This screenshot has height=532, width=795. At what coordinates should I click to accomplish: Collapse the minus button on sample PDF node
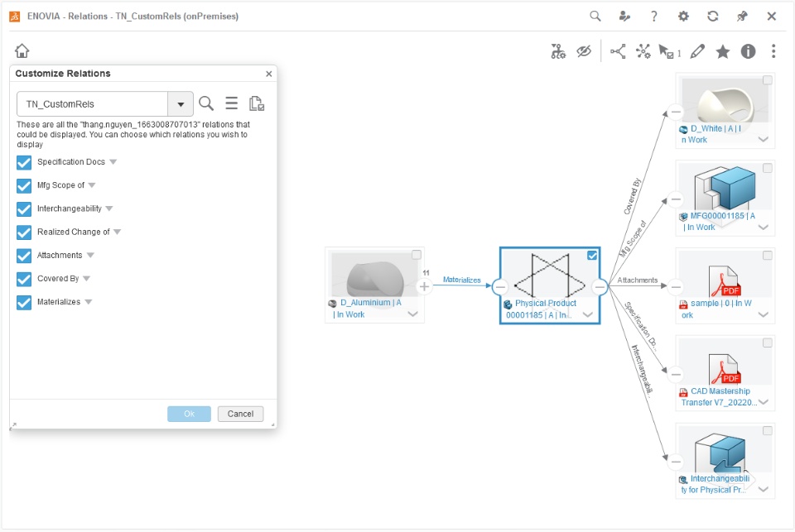pos(676,287)
